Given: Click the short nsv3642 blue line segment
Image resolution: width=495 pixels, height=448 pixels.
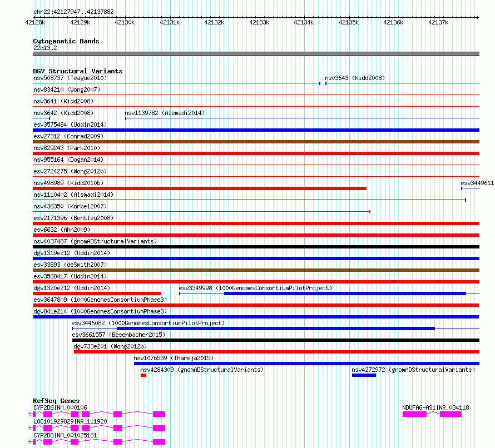Looking at the screenshot, I should point(41,118).
